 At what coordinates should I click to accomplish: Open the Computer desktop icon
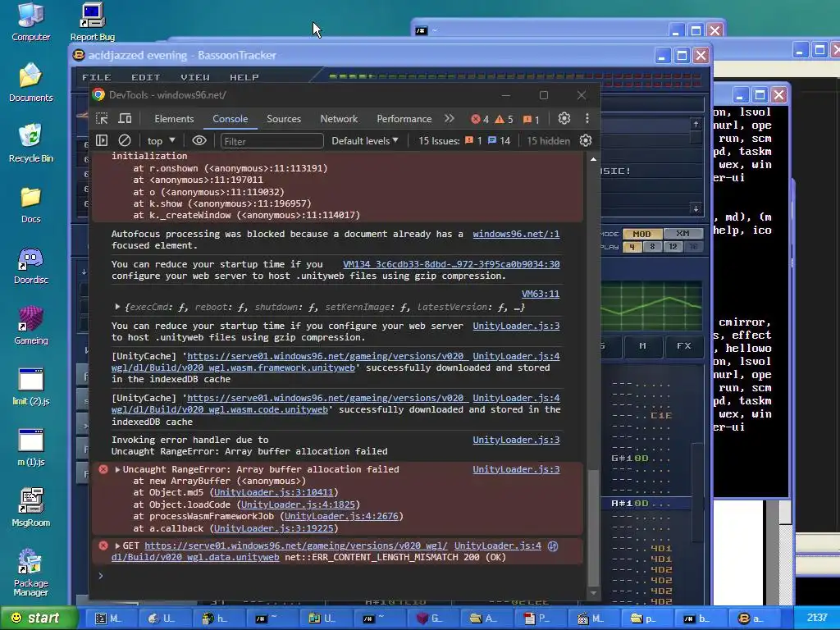(x=30, y=21)
